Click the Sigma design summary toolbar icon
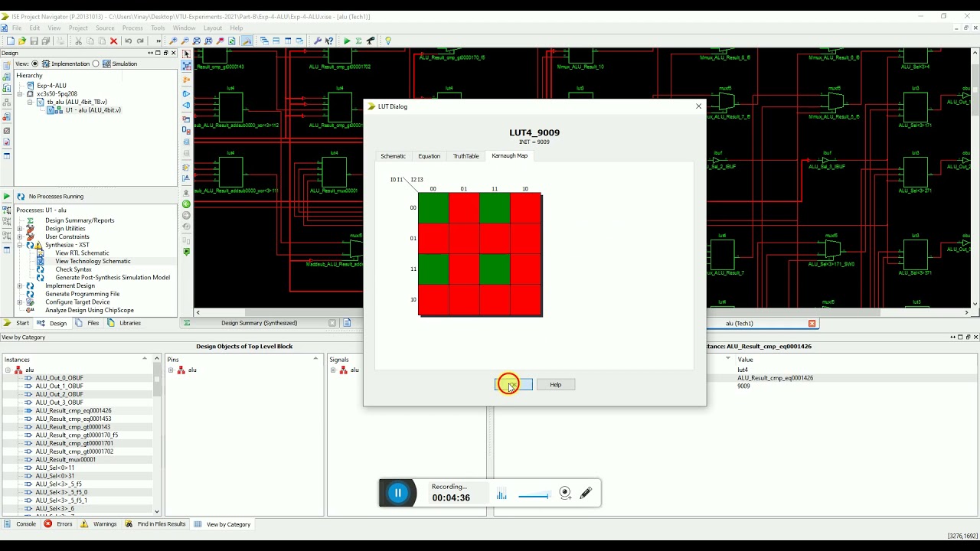980x551 pixels. coord(358,41)
